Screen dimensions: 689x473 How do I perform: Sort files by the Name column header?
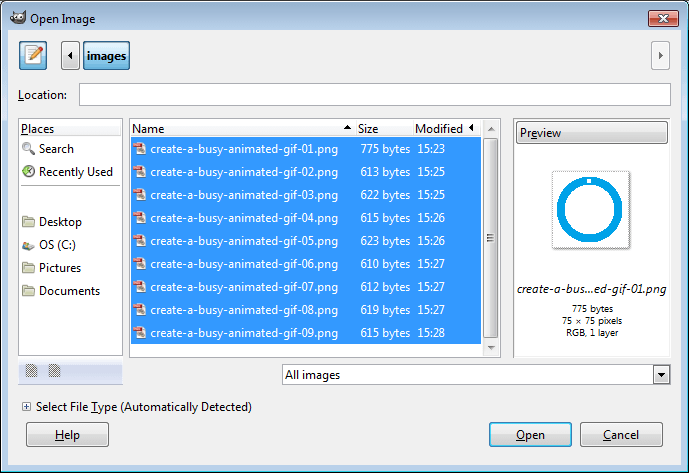pyautogui.click(x=240, y=128)
